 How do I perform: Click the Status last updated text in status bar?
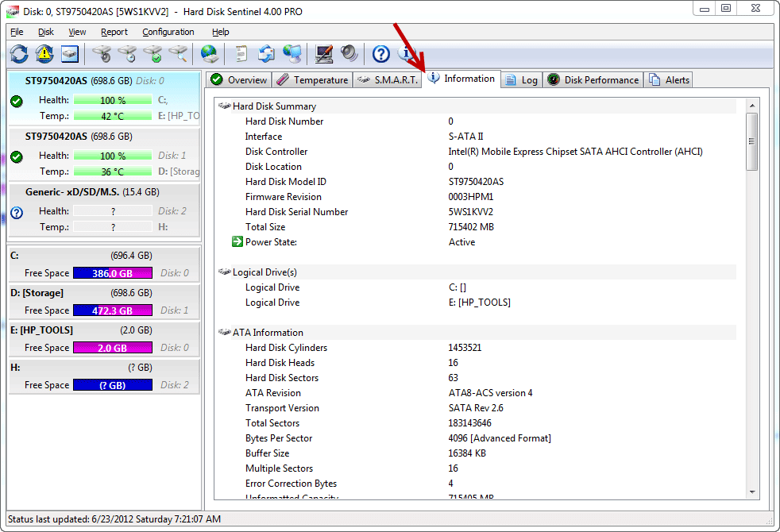pos(114,519)
